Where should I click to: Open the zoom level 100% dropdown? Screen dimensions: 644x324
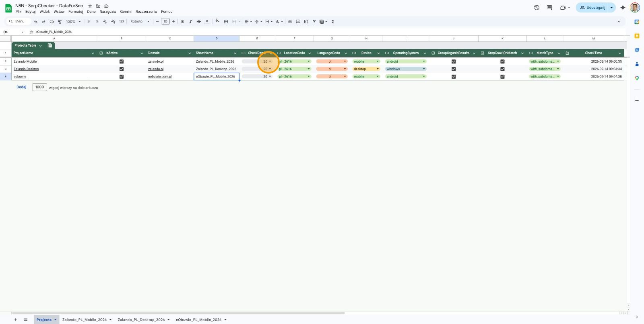pyautogui.click(x=73, y=22)
